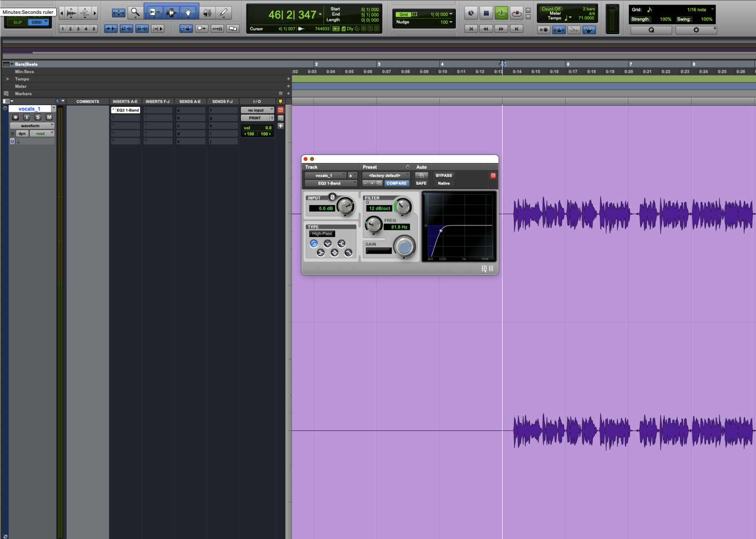
Task: Open the factory default preset dropdown
Action: pyautogui.click(x=386, y=176)
